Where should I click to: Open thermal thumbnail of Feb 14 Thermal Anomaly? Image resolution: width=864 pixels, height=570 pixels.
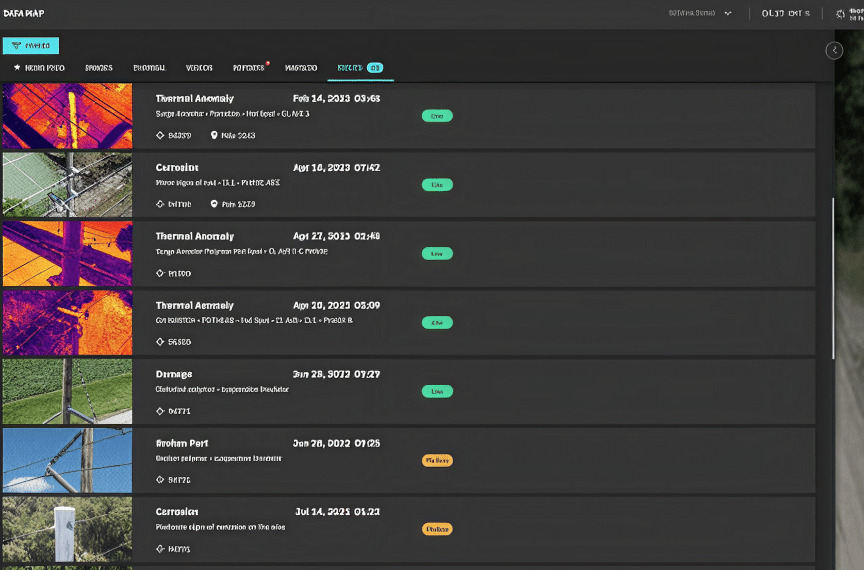pyautogui.click(x=67, y=116)
